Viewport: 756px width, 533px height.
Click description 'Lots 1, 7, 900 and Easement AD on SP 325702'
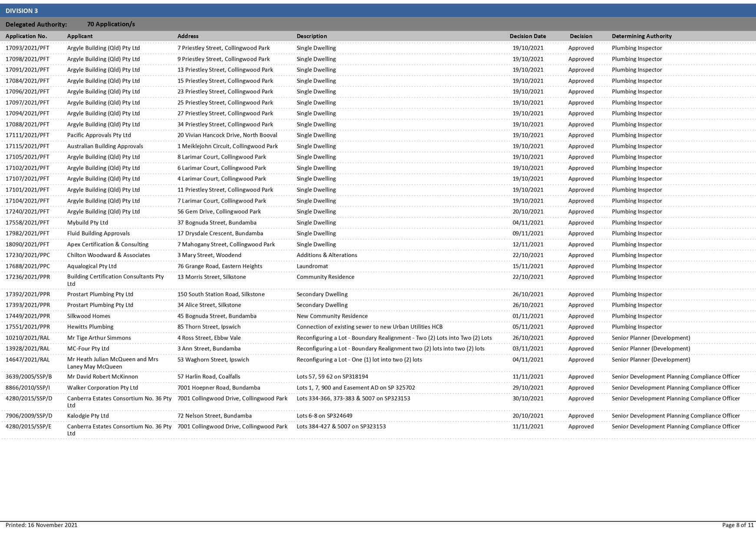356,388
